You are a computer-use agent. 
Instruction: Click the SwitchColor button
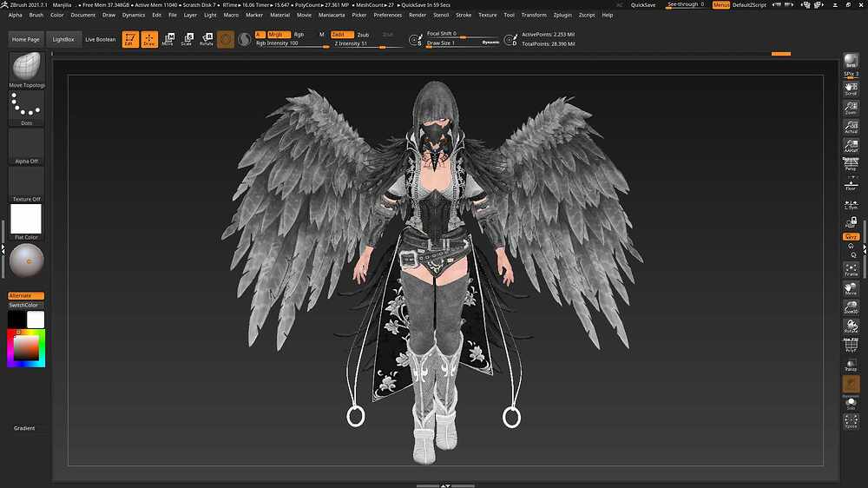coord(26,305)
